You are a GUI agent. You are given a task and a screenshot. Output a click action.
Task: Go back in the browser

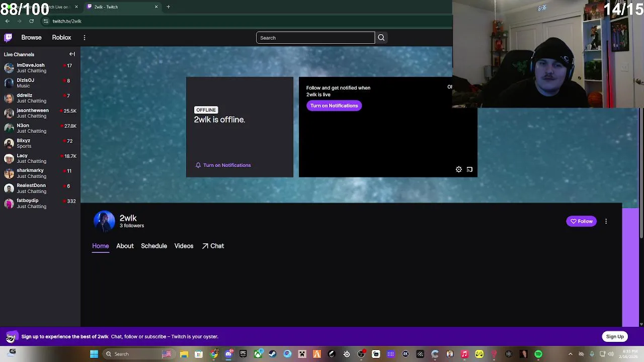click(7, 21)
